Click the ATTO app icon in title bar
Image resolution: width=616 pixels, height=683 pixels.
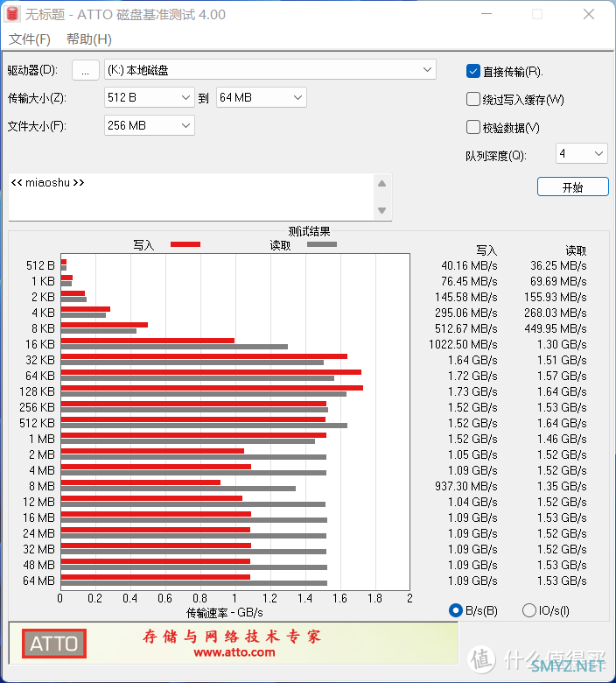click(12, 14)
